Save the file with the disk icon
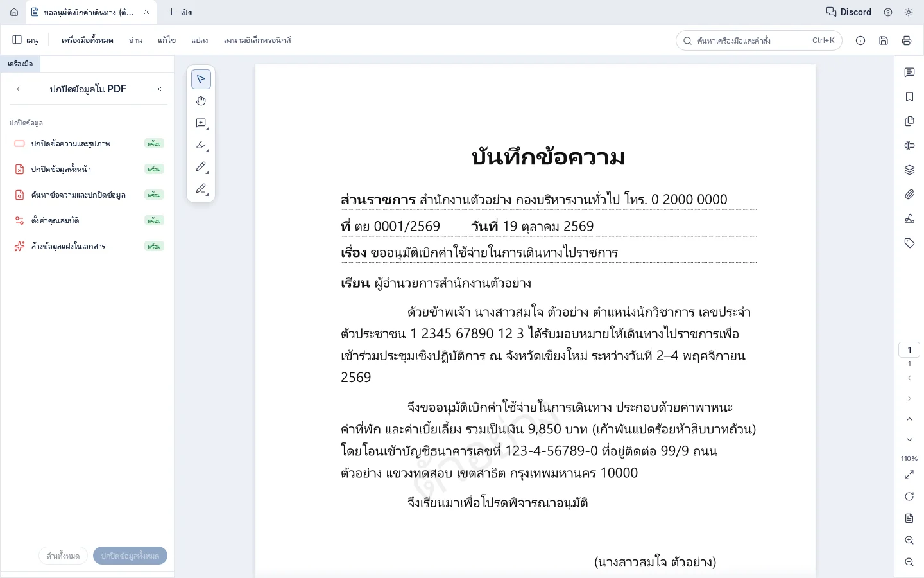 pyautogui.click(x=884, y=40)
